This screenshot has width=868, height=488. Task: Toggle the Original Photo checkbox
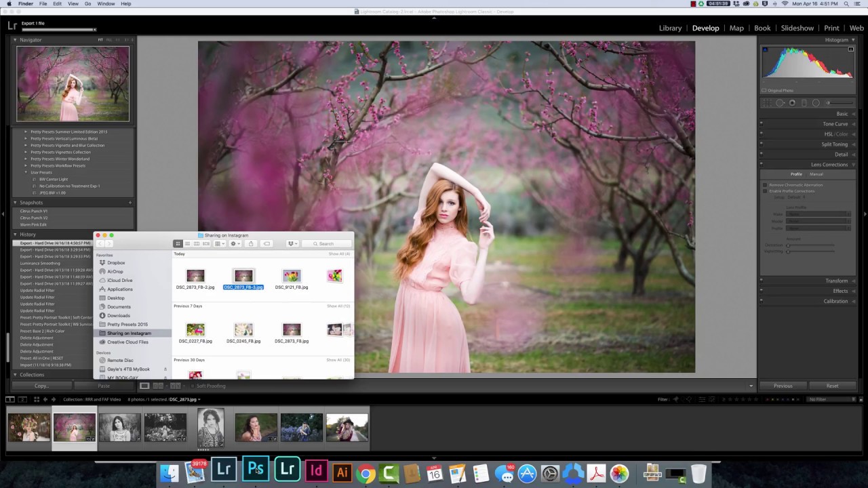[764, 90]
